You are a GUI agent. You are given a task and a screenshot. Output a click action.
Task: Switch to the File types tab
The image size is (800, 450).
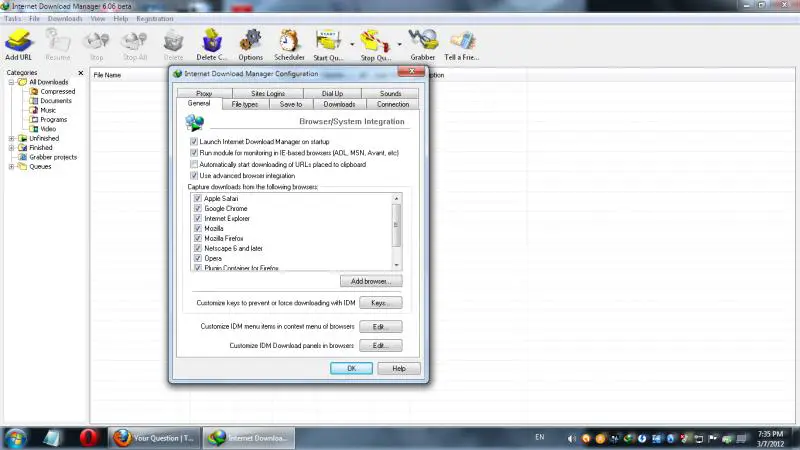(245, 104)
